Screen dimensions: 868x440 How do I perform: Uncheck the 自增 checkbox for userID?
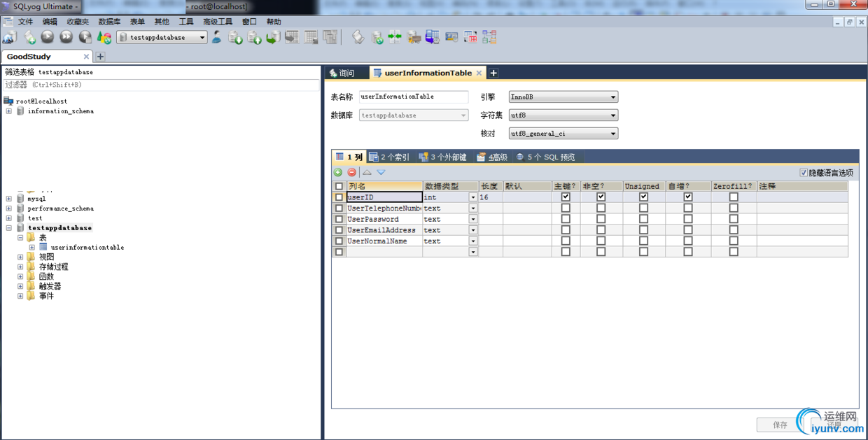688,197
